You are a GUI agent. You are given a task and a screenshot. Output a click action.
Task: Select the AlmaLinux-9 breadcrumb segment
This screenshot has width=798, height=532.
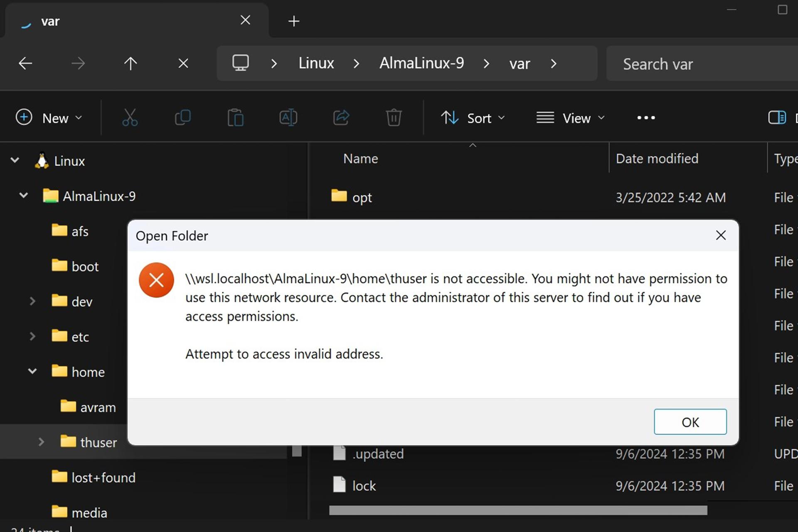click(421, 63)
